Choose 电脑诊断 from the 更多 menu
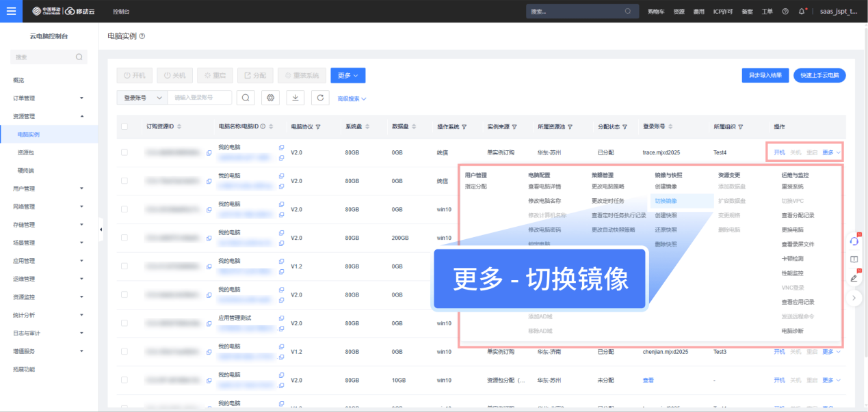This screenshot has width=868, height=412. click(x=793, y=331)
